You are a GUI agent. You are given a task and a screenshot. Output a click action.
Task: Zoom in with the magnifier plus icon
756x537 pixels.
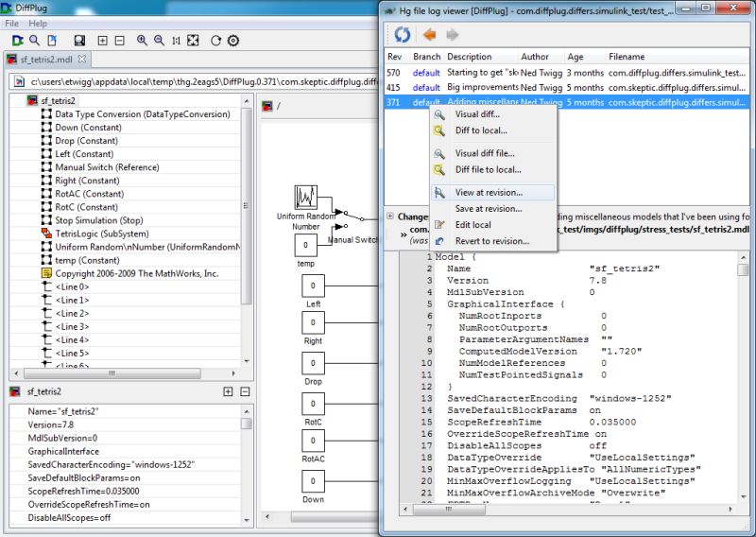(142, 41)
